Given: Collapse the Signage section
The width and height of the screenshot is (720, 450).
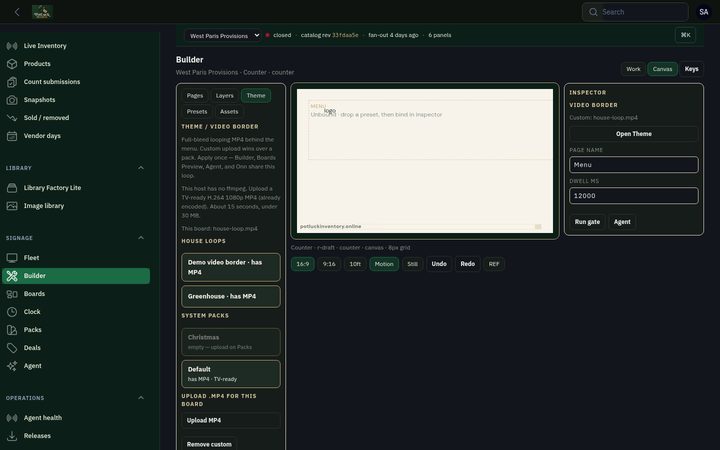Looking at the screenshot, I should 141,238.
